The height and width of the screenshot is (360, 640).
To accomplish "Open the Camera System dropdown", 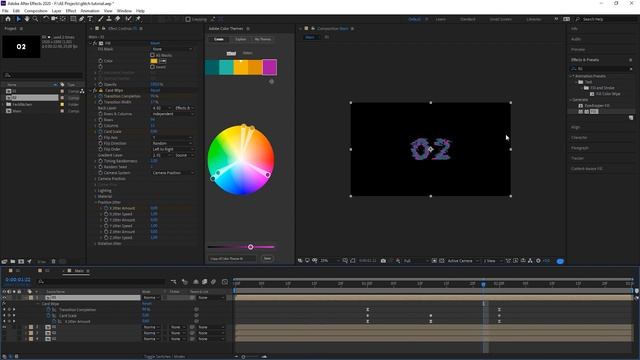I will tap(172, 173).
